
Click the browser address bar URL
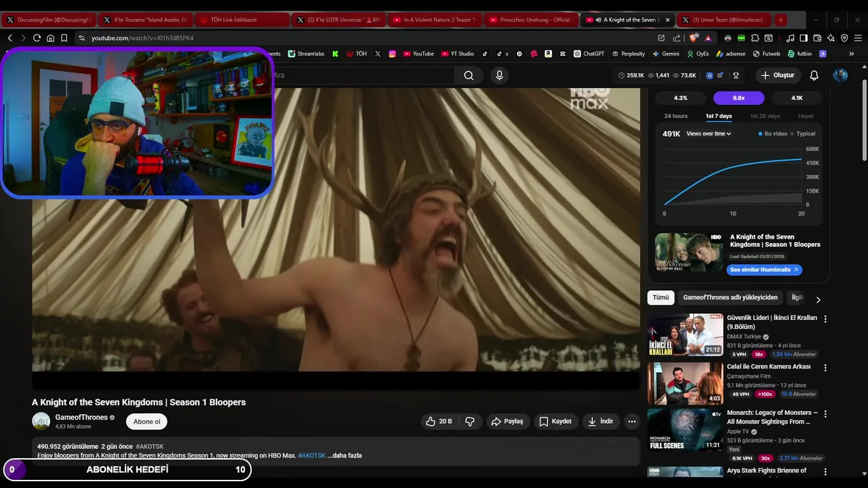click(x=142, y=38)
